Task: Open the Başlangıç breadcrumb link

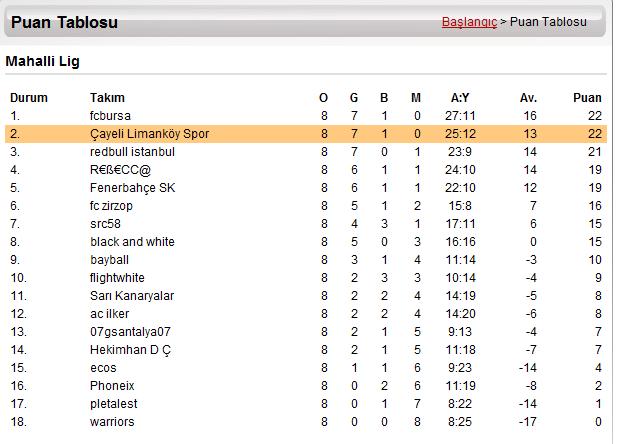Action: click(x=469, y=22)
